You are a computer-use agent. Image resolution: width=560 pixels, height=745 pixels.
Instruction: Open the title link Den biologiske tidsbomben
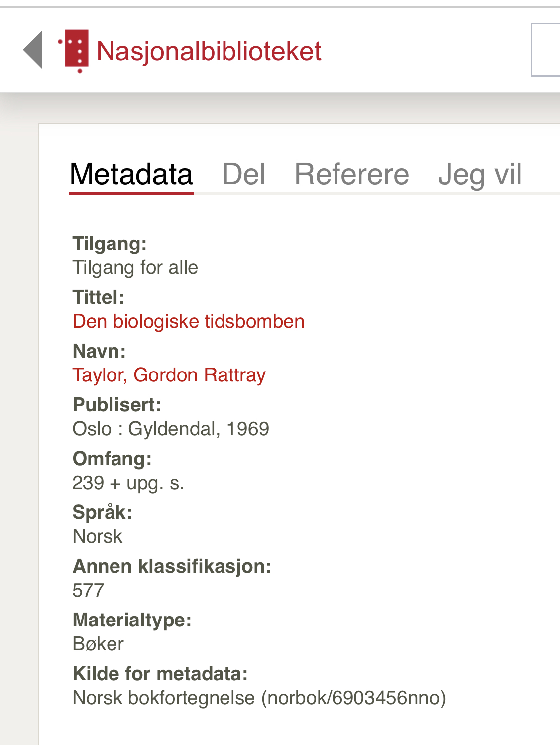point(189,322)
